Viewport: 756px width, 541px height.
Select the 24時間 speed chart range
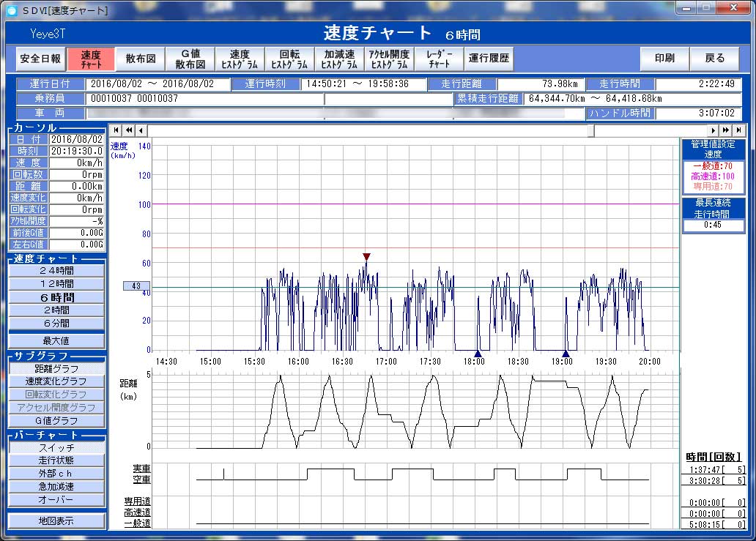pos(57,271)
